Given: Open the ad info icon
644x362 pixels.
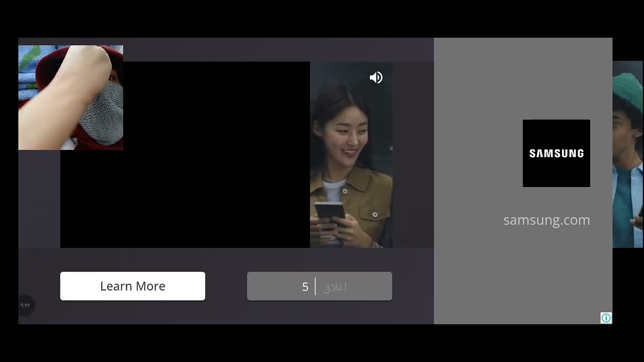Looking at the screenshot, I should click(606, 318).
